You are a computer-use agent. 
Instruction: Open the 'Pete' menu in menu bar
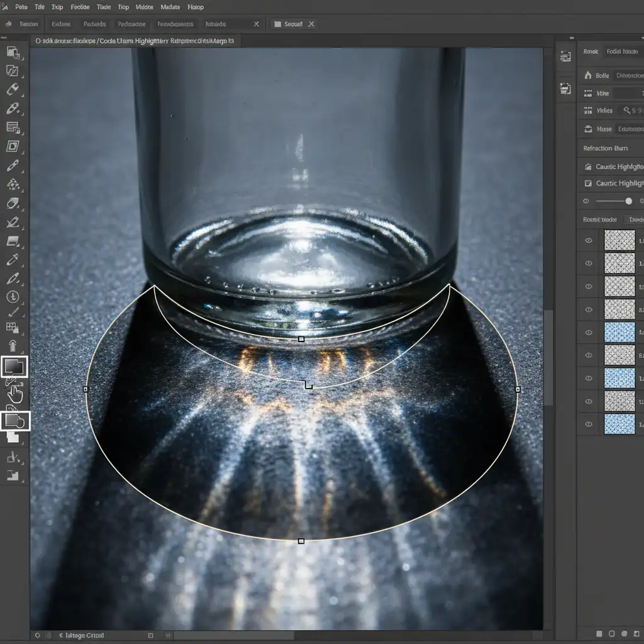pyautogui.click(x=21, y=7)
